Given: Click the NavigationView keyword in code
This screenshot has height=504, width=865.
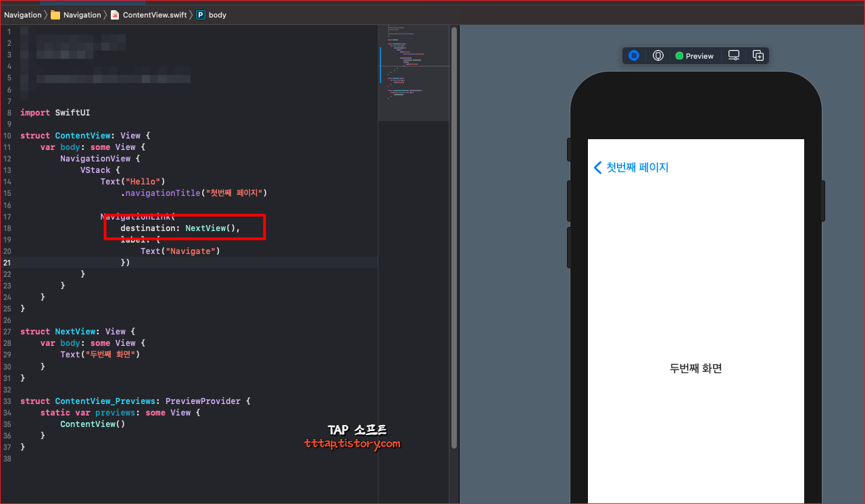Looking at the screenshot, I should [95, 159].
